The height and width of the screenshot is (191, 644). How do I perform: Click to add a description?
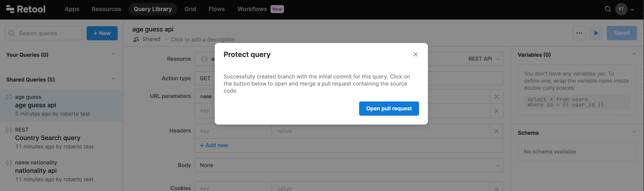[203, 40]
